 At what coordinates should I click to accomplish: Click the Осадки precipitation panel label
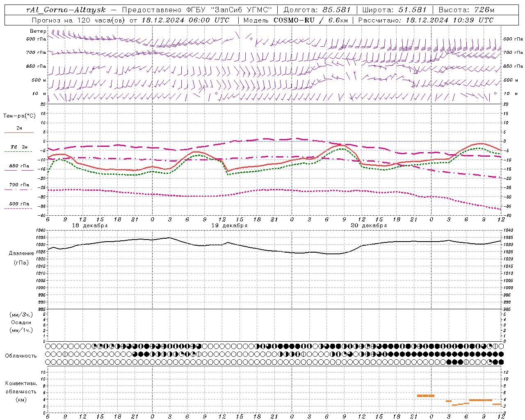21,322
